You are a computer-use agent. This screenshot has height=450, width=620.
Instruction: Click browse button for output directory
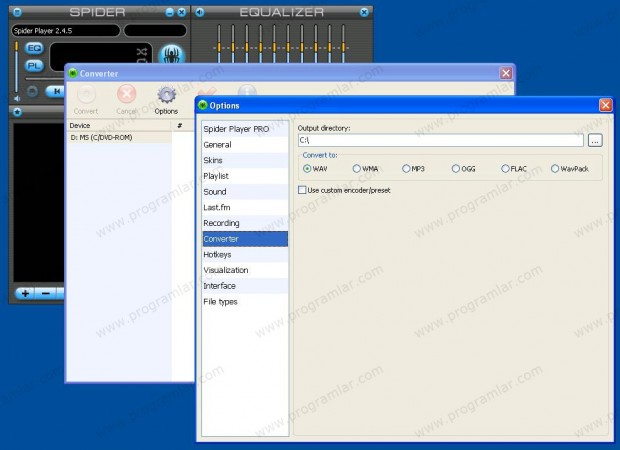[x=595, y=140]
